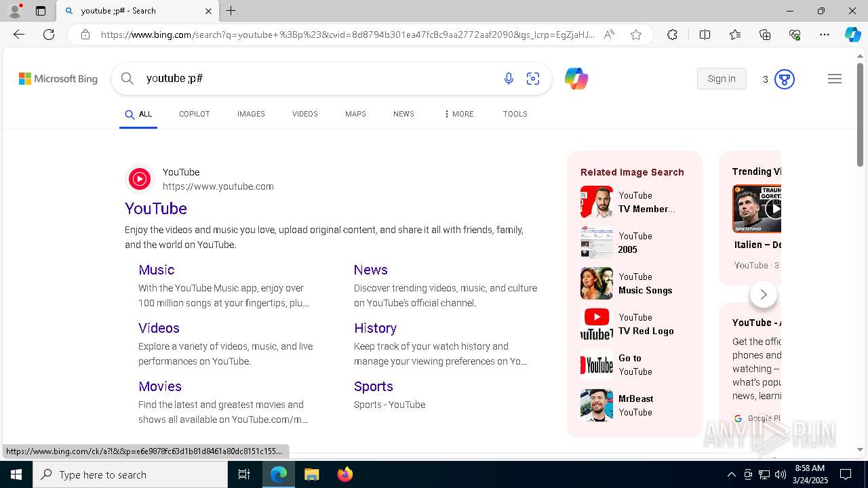The height and width of the screenshot is (488, 868).
Task: Launch Firefox from taskbar
Action: click(x=345, y=474)
